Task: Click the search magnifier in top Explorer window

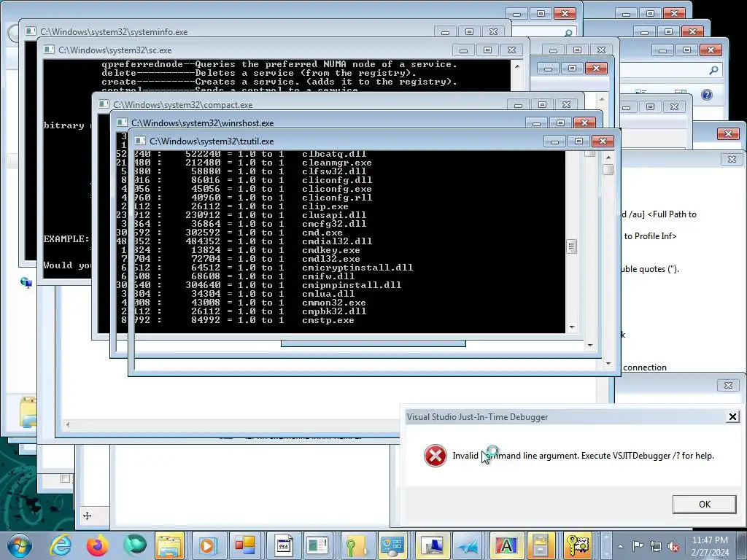Action: coord(568,32)
